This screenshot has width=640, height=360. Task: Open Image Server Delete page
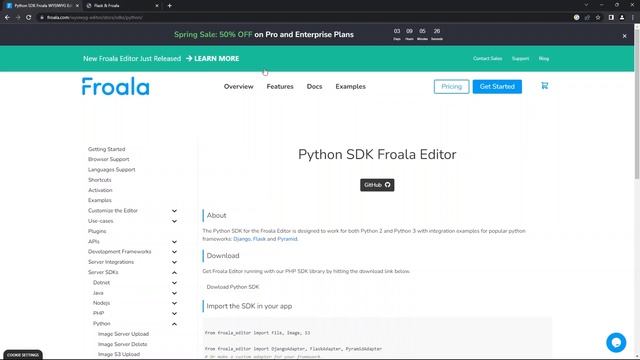[122, 344]
